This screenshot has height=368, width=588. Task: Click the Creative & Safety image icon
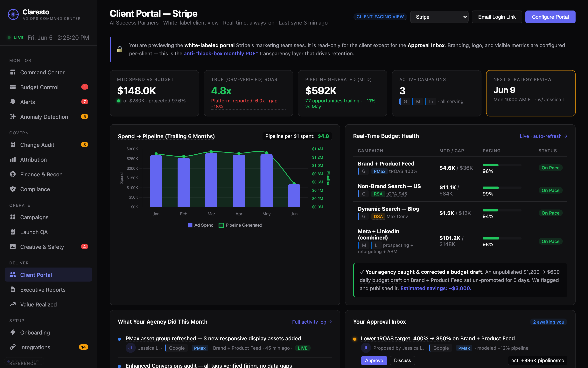pos(13,247)
